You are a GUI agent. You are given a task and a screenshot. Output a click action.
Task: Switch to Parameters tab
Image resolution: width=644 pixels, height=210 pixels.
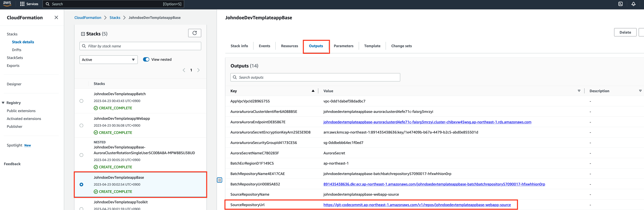point(343,46)
